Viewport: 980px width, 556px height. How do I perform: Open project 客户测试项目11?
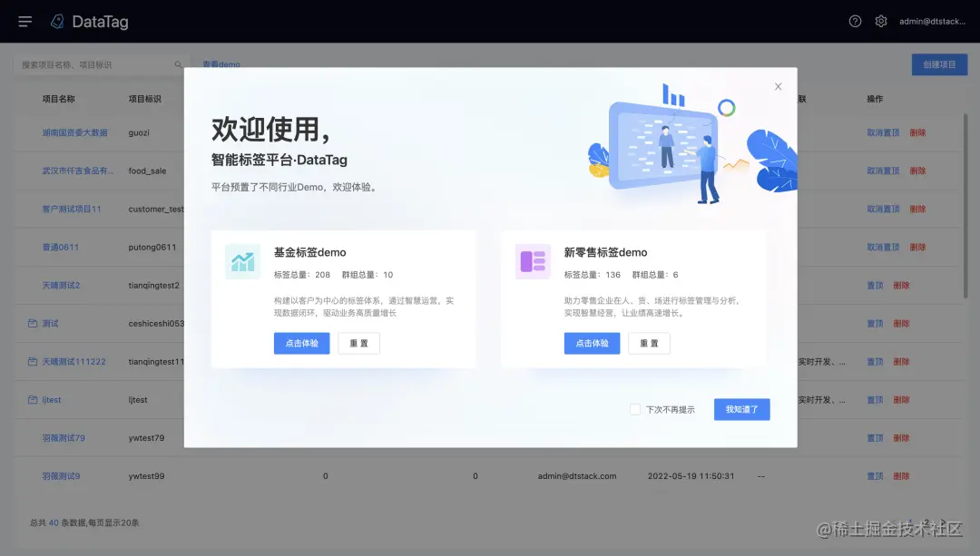pos(72,209)
